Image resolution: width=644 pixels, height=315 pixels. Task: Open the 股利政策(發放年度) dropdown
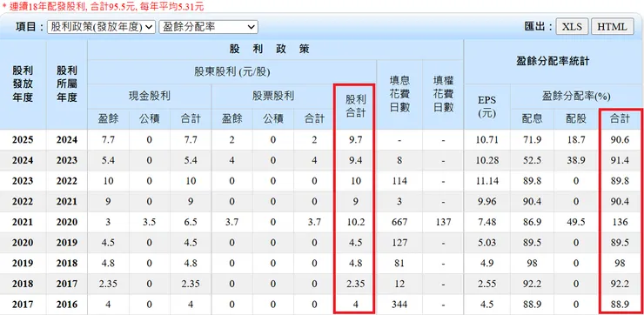click(102, 27)
